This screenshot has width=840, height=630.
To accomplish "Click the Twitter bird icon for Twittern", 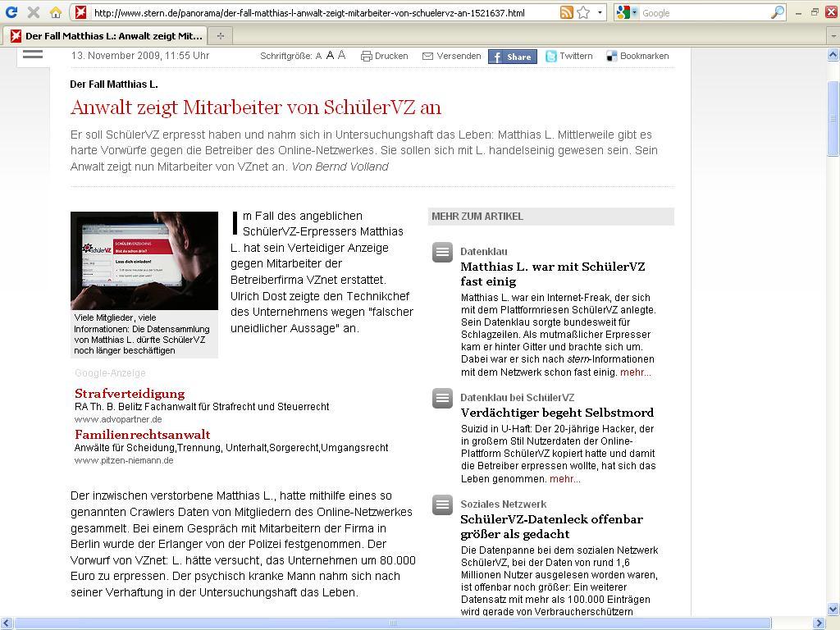I will pos(550,57).
